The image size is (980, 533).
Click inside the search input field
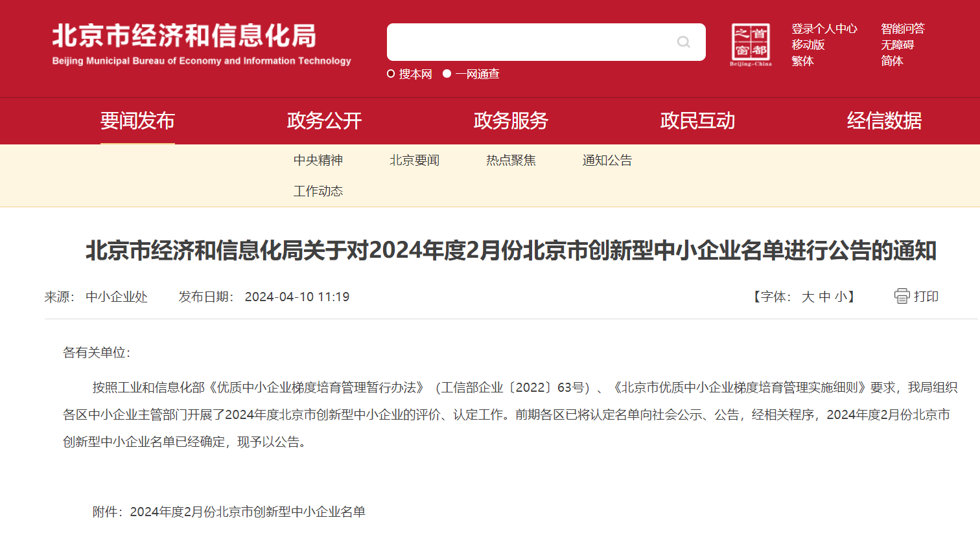[531, 41]
